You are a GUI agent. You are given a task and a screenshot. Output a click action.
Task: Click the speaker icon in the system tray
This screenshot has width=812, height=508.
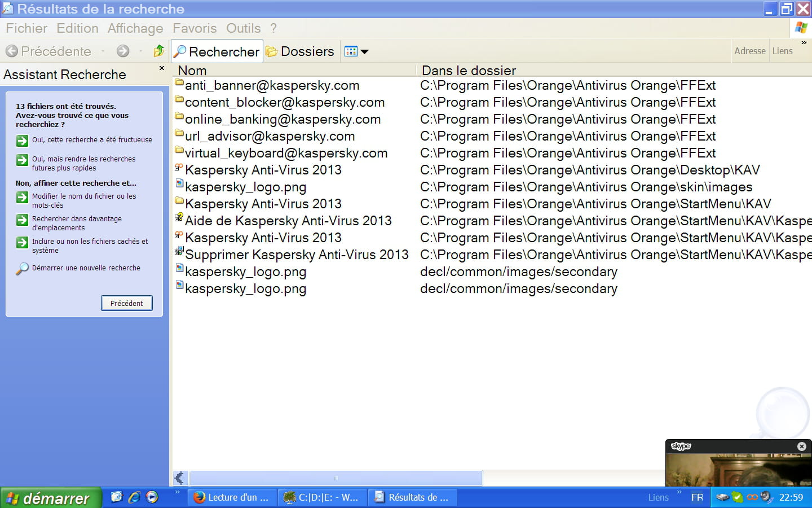click(x=766, y=497)
